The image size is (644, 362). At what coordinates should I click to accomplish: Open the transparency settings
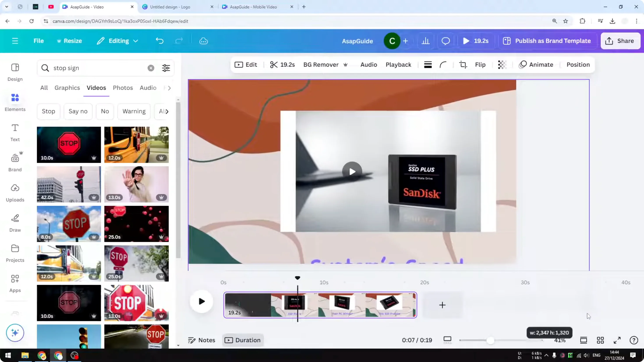click(x=502, y=65)
